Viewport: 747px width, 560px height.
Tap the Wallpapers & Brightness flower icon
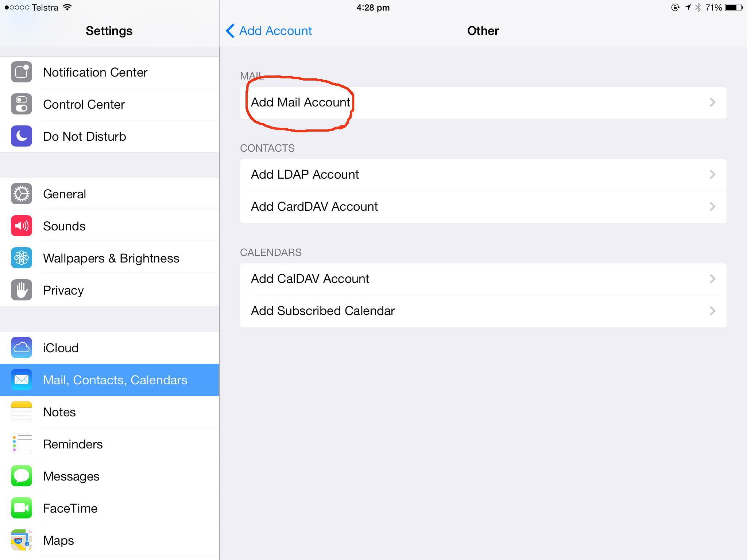[x=22, y=258]
